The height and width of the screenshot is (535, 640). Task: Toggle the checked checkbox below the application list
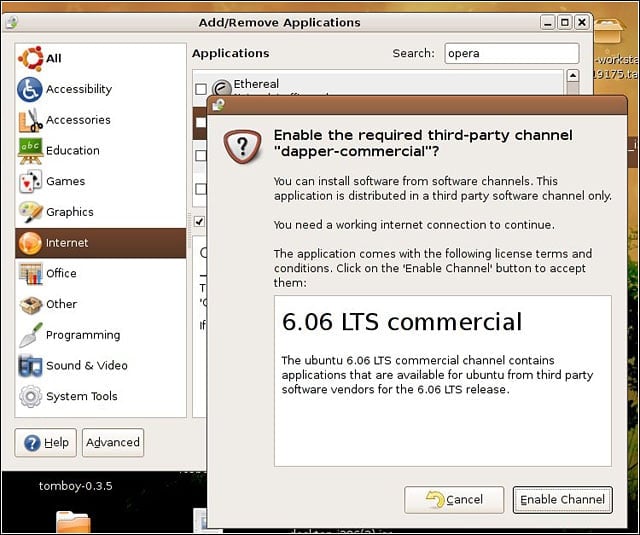pos(199,221)
